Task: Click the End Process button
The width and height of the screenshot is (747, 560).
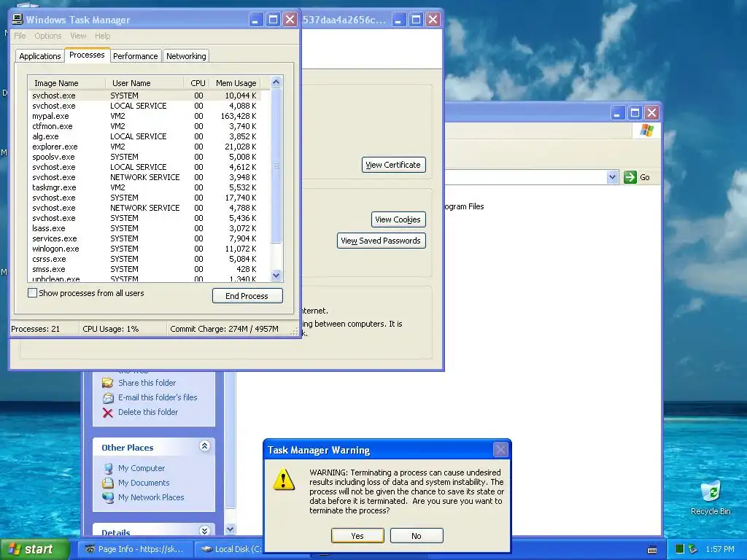Action: [x=247, y=296]
